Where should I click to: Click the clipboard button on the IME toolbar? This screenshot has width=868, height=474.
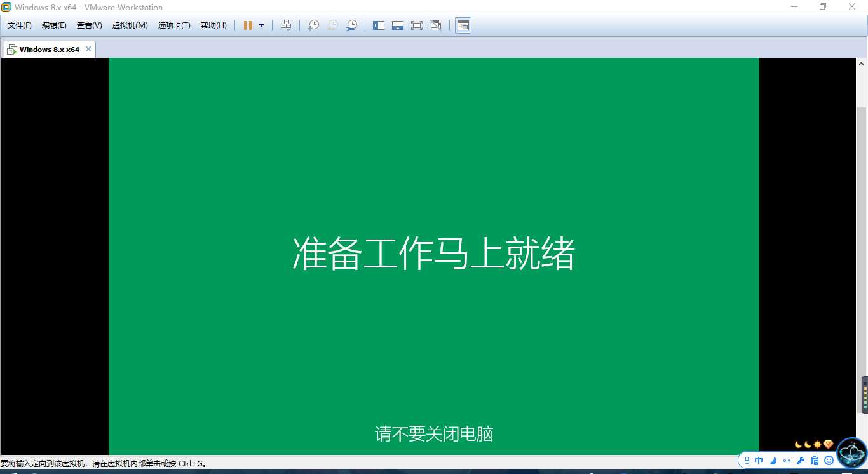pos(815,461)
